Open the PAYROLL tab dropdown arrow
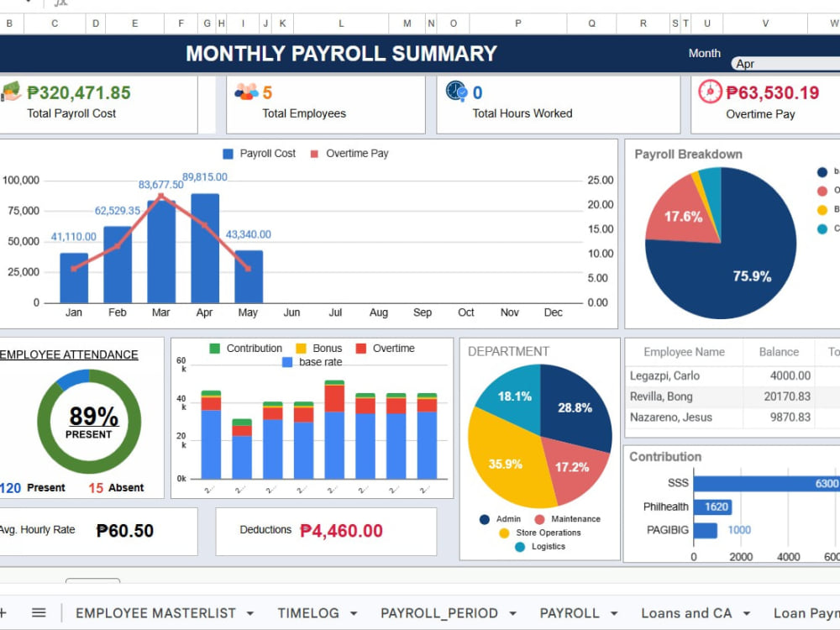This screenshot has width=840, height=630. pos(614,613)
